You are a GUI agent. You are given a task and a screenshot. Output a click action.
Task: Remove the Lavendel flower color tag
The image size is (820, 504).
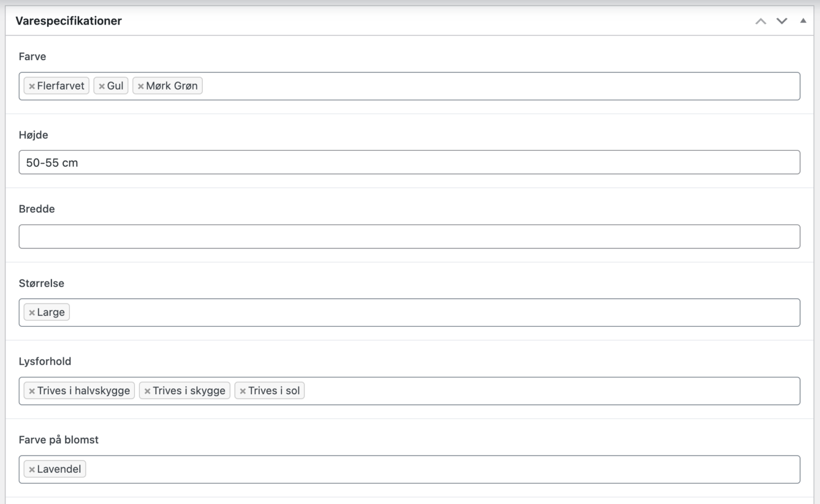pyautogui.click(x=32, y=470)
